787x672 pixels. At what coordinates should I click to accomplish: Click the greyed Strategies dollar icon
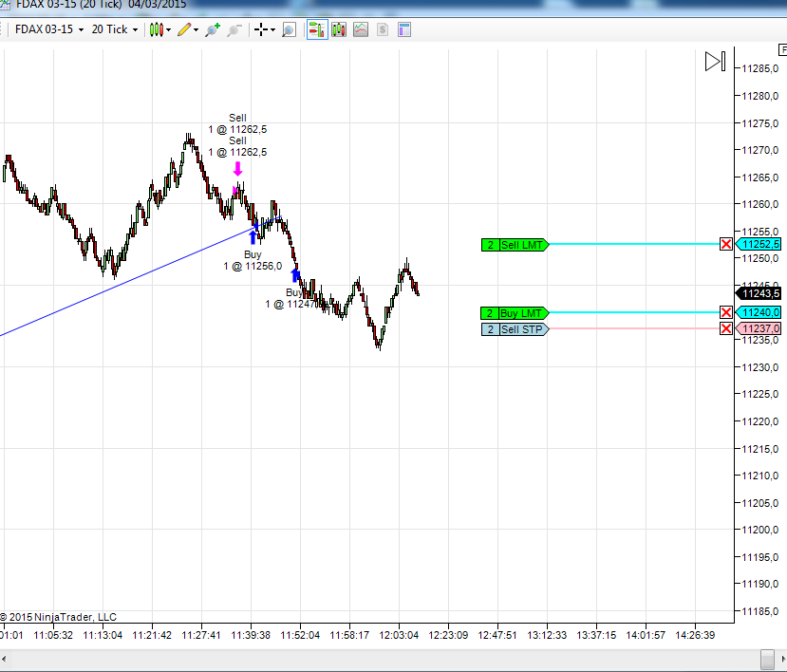point(383,29)
